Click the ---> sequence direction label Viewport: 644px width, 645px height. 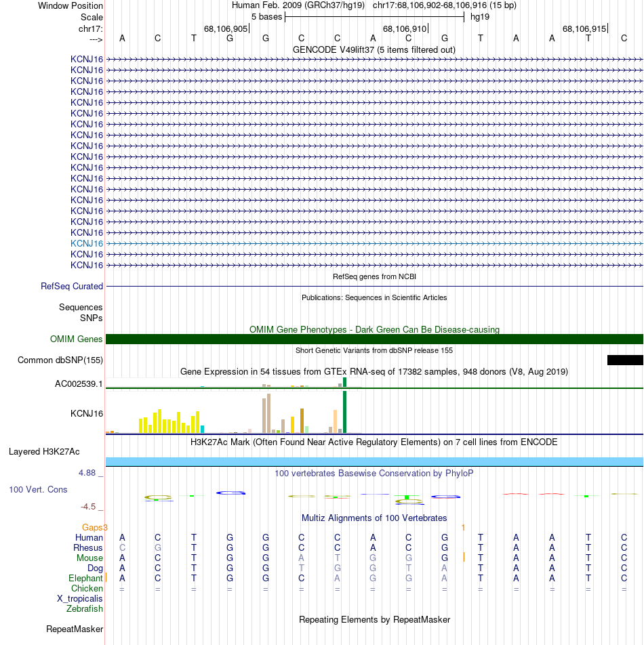coord(96,39)
